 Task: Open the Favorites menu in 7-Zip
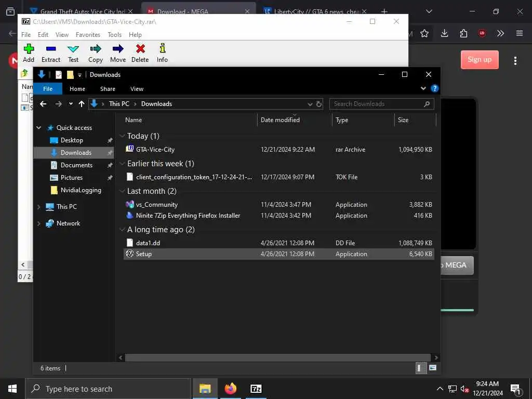coord(88,35)
